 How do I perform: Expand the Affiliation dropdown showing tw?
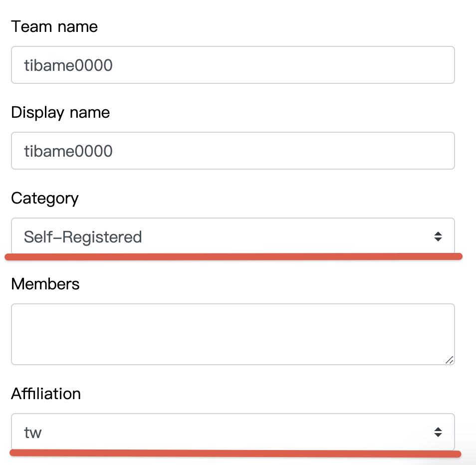tap(233, 432)
